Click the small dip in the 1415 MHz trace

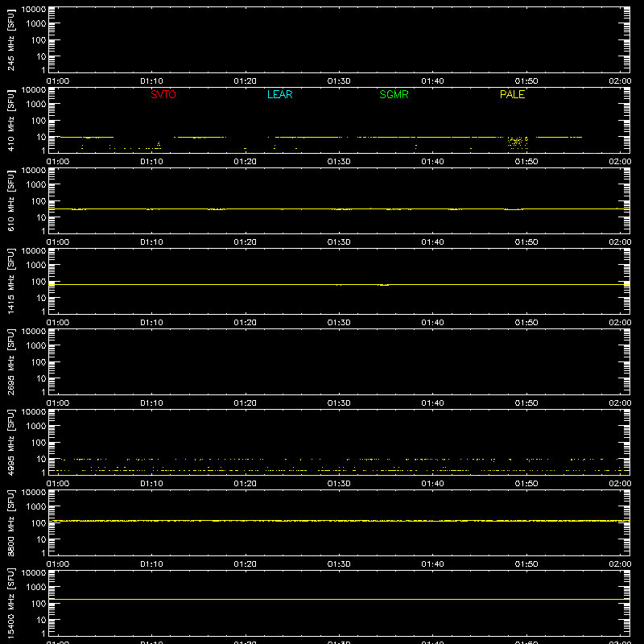click(x=384, y=285)
